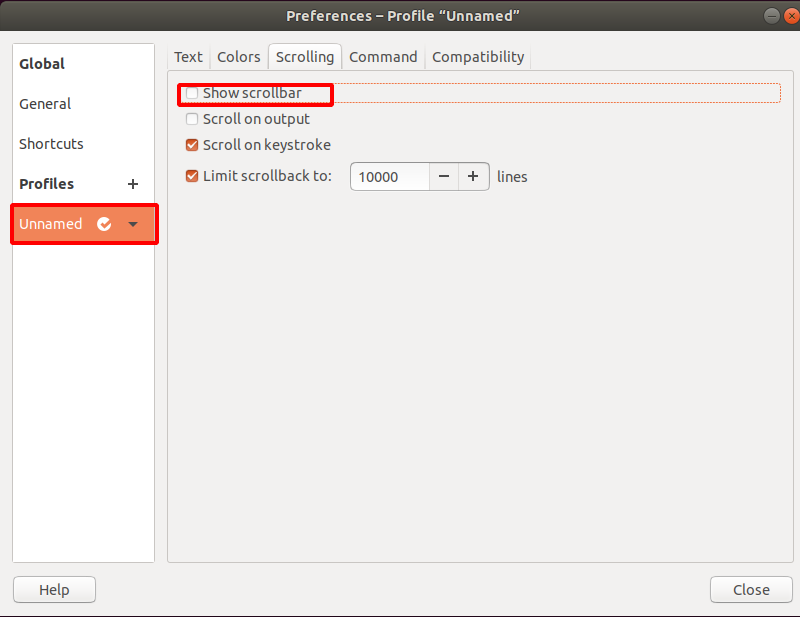Select the Scrolling tab

(305, 57)
